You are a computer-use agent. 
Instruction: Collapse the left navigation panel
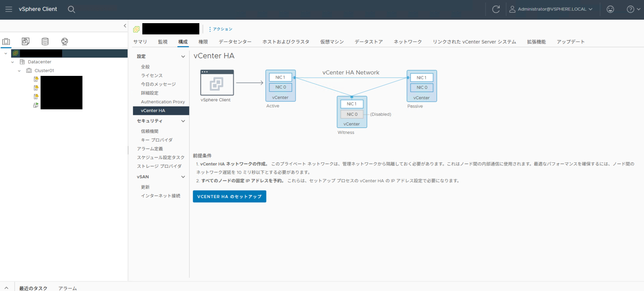[x=125, y=26]
